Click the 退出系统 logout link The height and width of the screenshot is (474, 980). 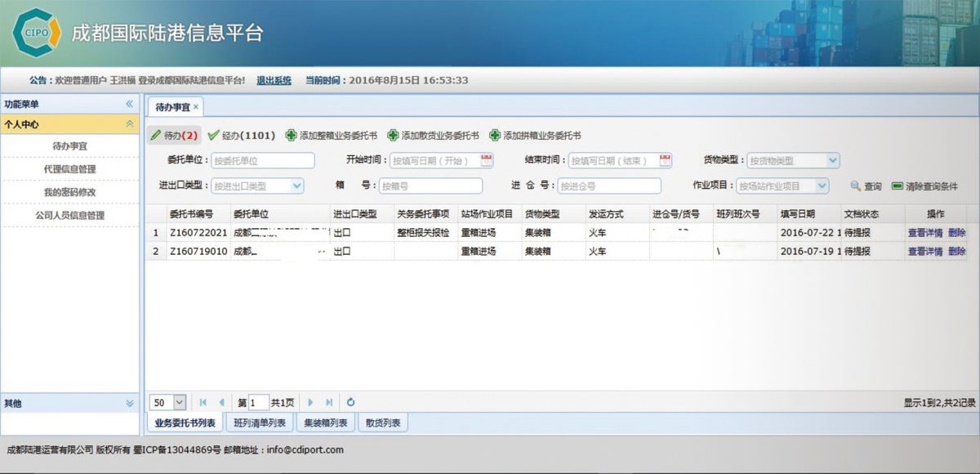pos(274,80)
